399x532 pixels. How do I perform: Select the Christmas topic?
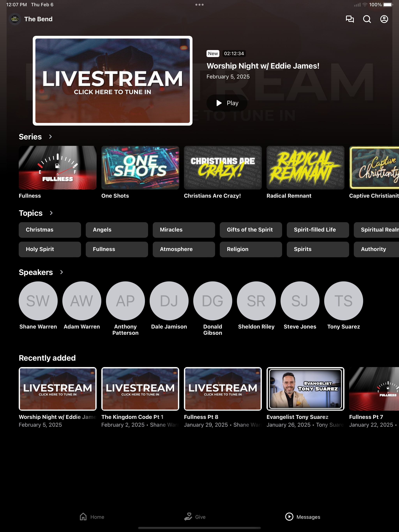(x=50, y=230)
